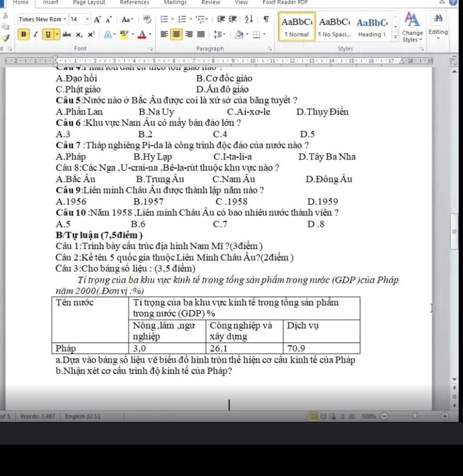Open the References tab
Screen dimensions: 463x476
pyautogui.click(x=134, y=2)
